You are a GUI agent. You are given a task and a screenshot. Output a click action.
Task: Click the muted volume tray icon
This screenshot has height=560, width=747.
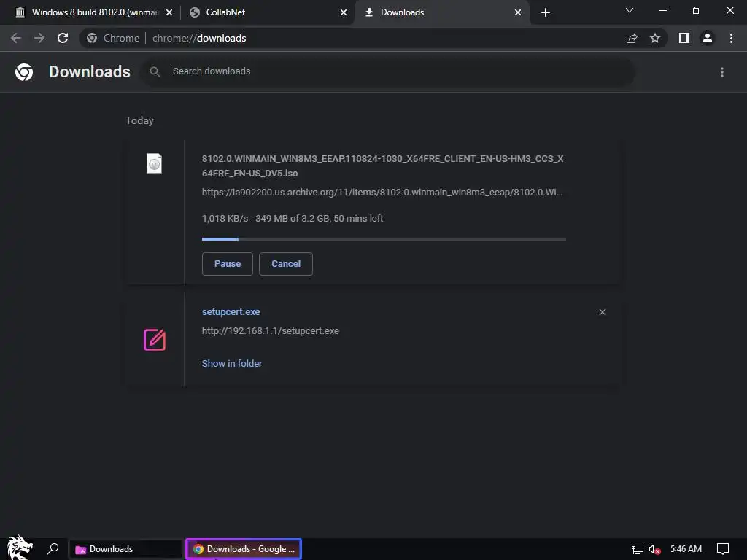point(654,550)
